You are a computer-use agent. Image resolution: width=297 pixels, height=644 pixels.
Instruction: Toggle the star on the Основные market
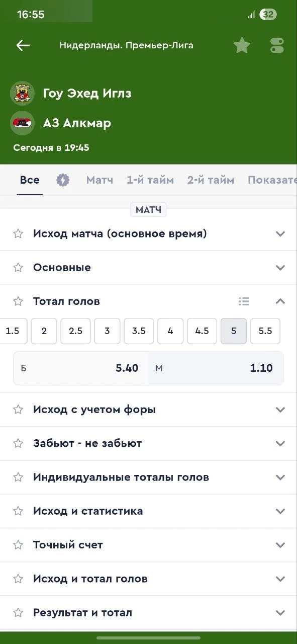[18, 267]
